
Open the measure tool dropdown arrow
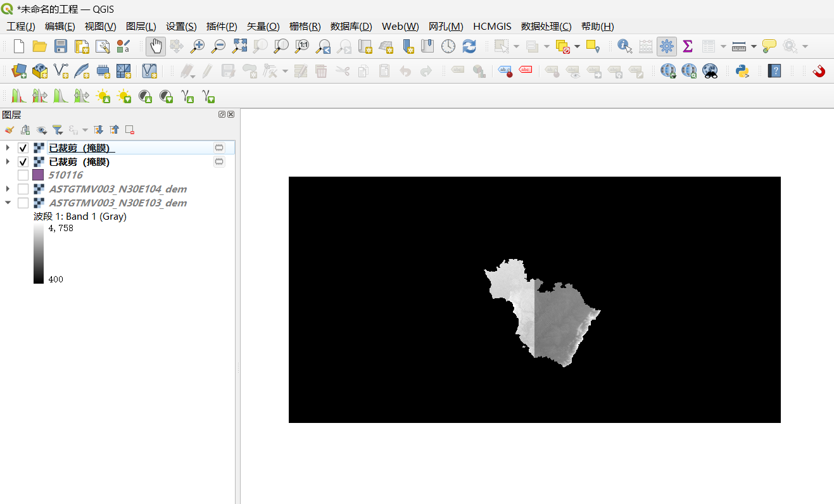click(754, 46)
